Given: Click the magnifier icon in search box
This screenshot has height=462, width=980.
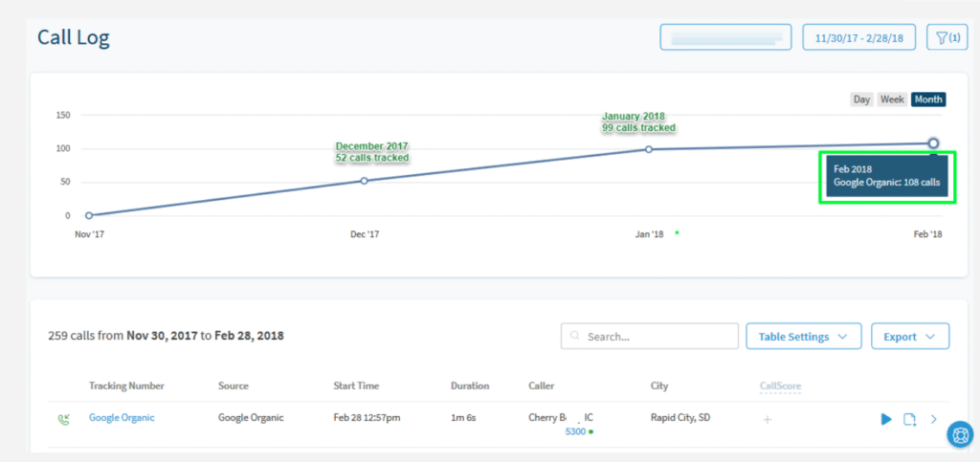Looking at the screenshot, I should pyautogui.click(x=575, y=337).
